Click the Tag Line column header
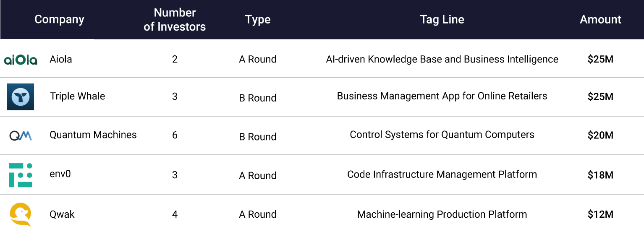 point(442,19)
